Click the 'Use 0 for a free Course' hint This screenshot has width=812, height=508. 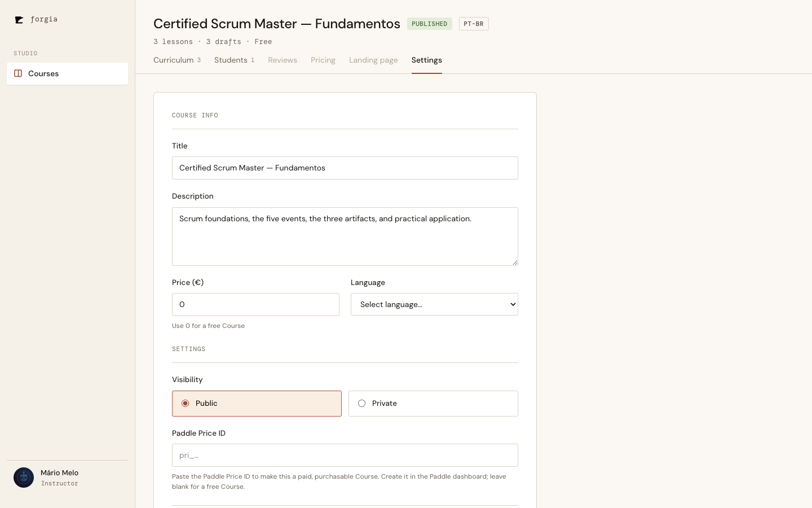[x=208, y=326]
